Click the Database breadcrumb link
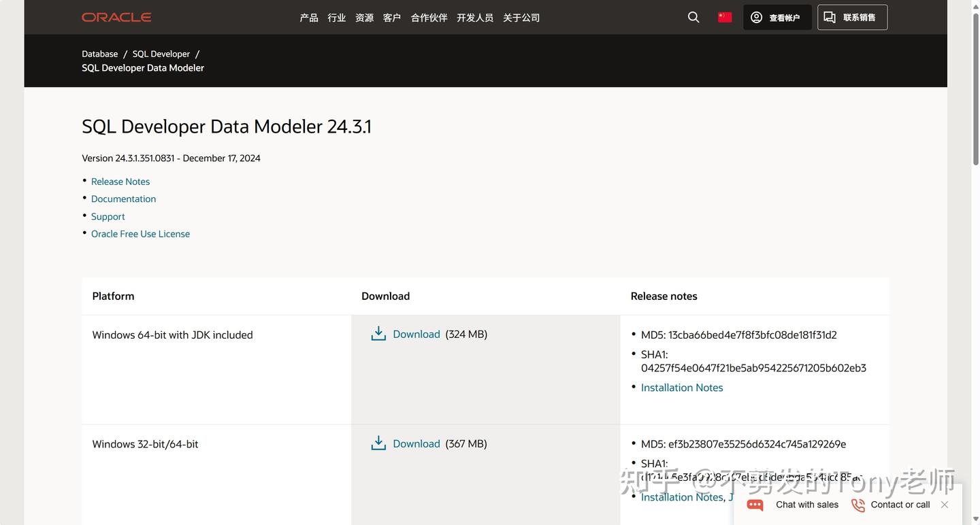 99,54
